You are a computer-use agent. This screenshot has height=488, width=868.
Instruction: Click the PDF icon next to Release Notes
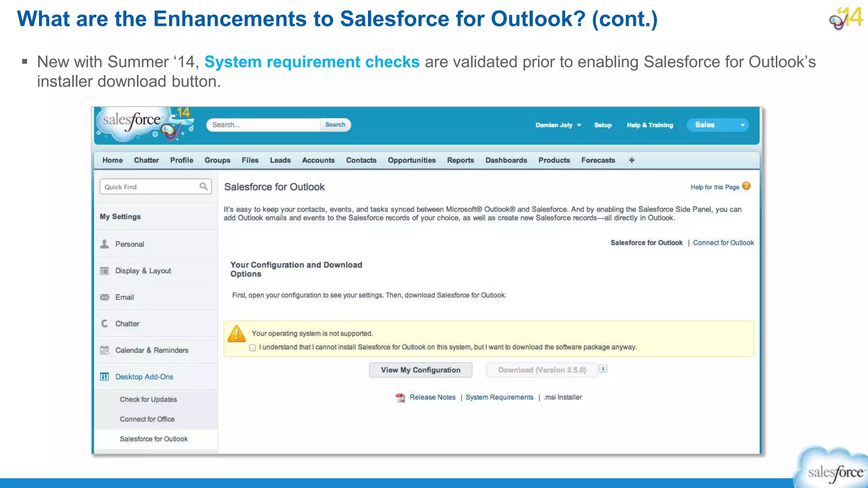pyautogui.click(x=400, y=397)
